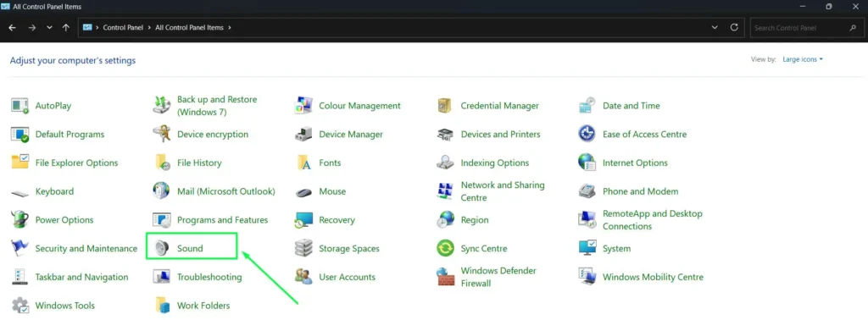Open the Devices and Printers icon
868x320 pixels.
click(x=445, y=135)
